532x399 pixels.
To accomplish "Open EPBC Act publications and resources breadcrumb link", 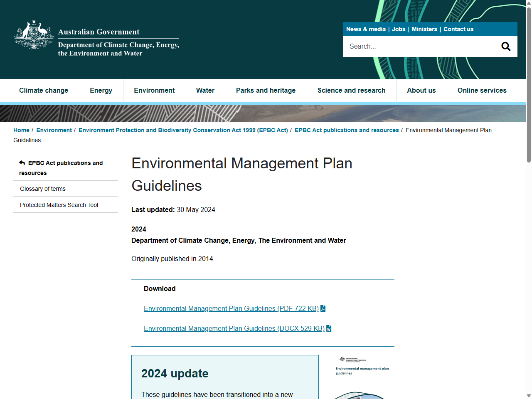I will (x=347, y=130).
